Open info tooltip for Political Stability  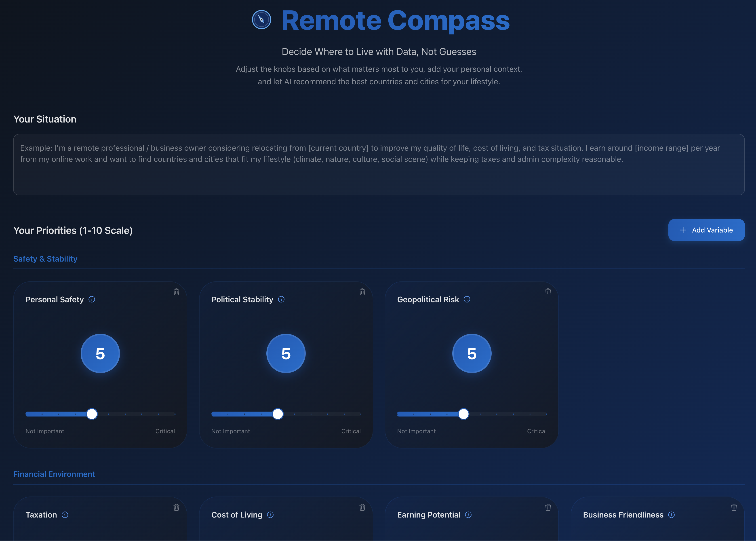(x=281, y=299)
